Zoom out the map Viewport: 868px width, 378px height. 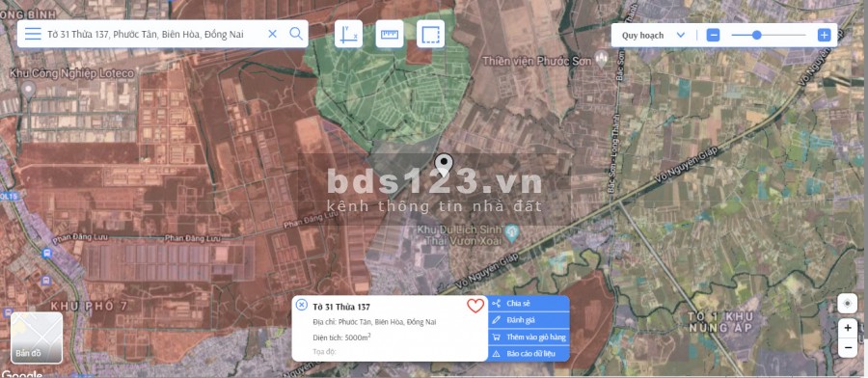pos(848,347)
